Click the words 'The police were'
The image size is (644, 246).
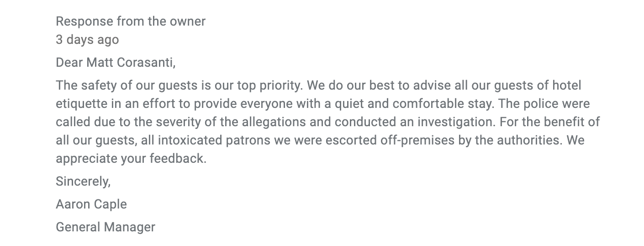pyautogui.click(x=544, y=104)
